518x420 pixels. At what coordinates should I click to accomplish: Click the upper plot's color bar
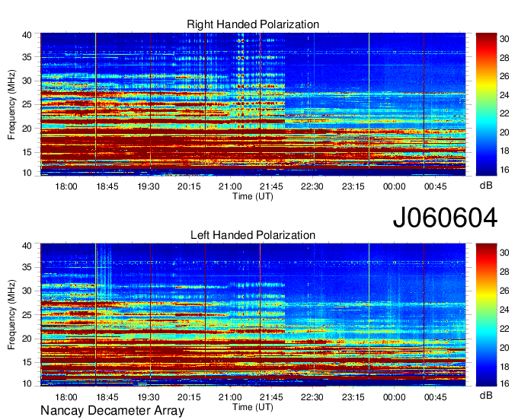click(486, 104)
